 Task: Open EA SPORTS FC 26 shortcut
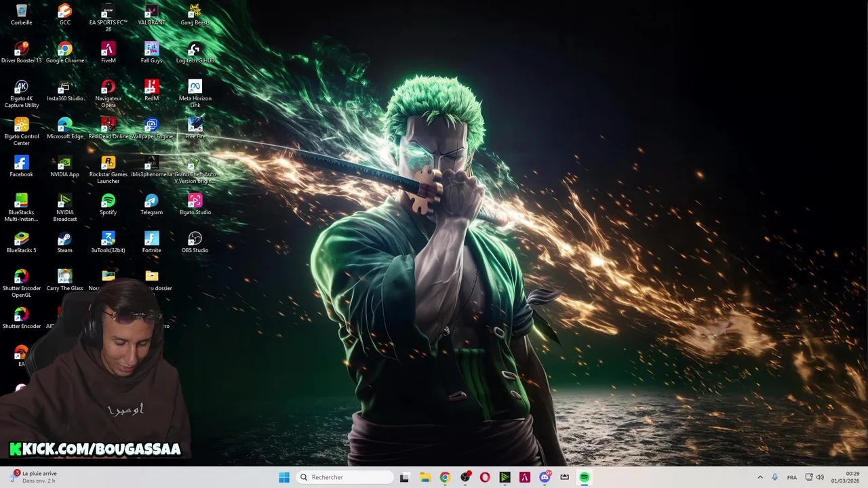108,18
